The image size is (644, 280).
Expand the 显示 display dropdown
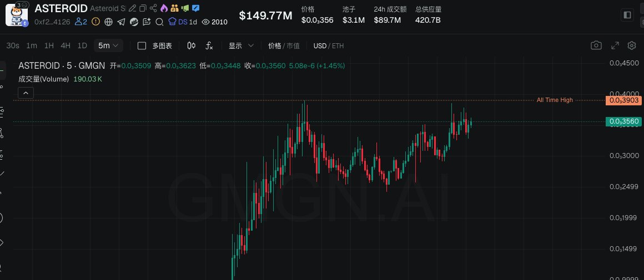click(241, 45)
